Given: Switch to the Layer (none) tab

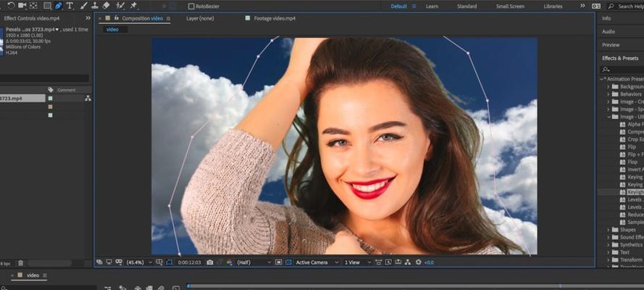Looking at the screenshot, I should pyautogui.click(x=200, y=18).
